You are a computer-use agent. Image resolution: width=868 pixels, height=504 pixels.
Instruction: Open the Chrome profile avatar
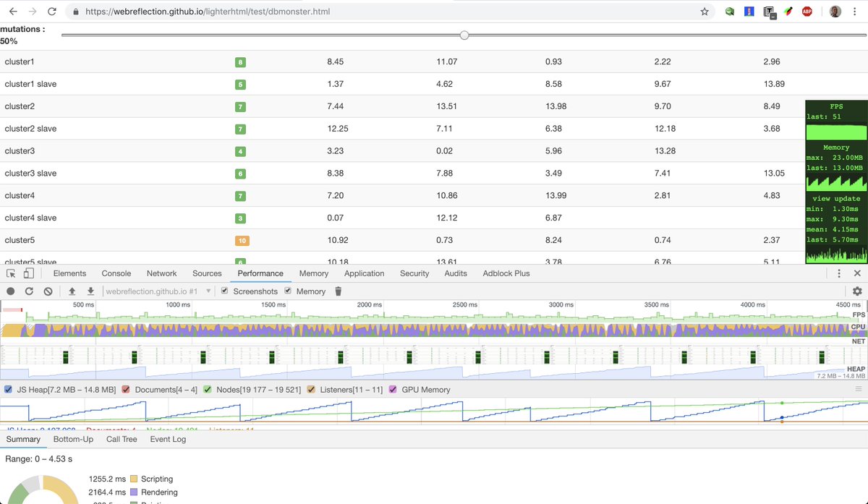pos(835,12)
